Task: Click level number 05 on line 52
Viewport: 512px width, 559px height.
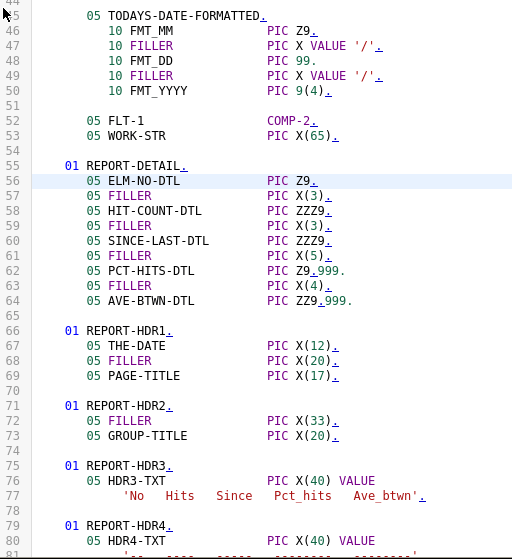Action: (x=93, y=121)
